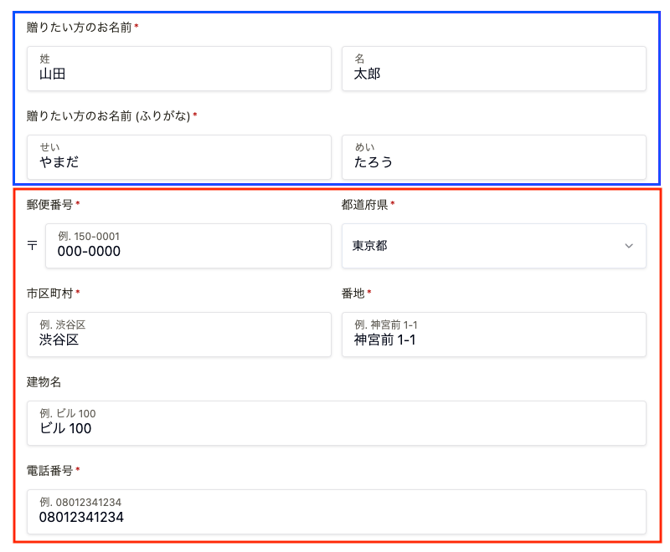The width and height of the screenshot is (670, 552).
Task: Click the 〒 postal mark icon
Action: coord(33,246)
